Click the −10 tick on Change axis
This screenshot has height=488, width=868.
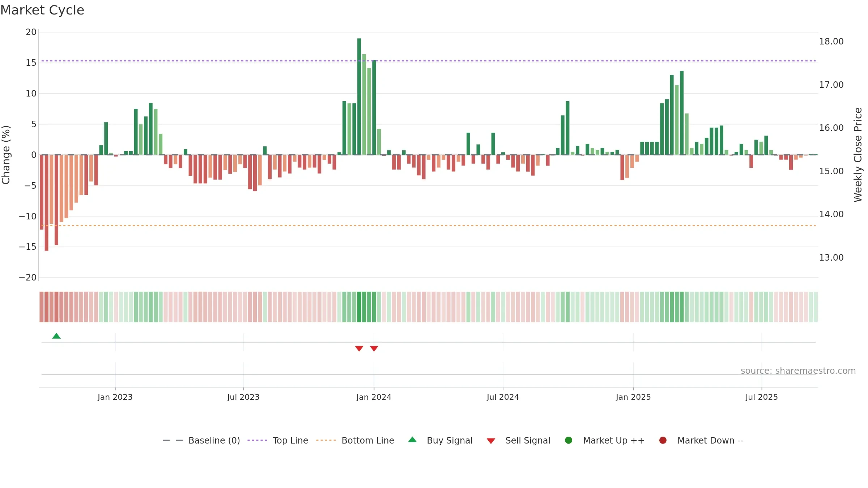tap(28, 217)
